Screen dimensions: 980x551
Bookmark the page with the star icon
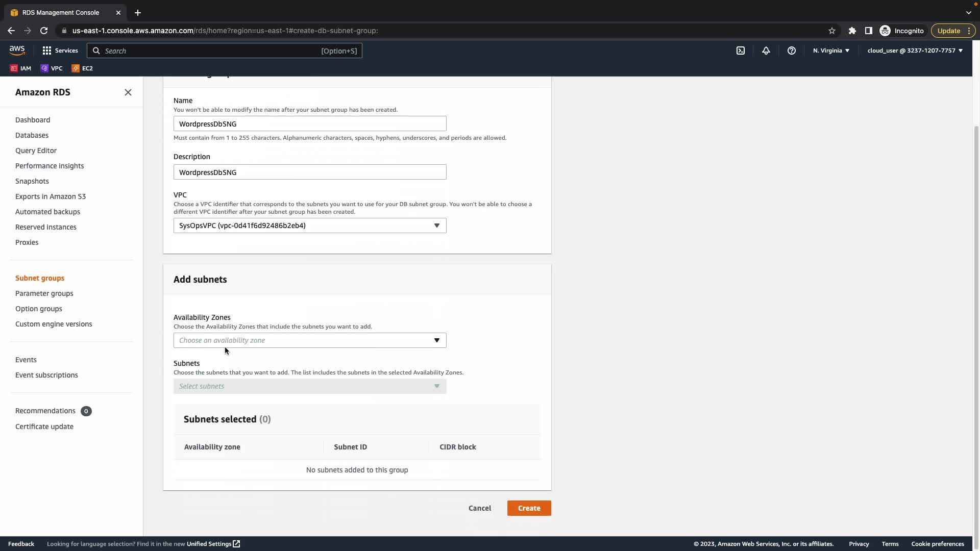coord(832,31)
